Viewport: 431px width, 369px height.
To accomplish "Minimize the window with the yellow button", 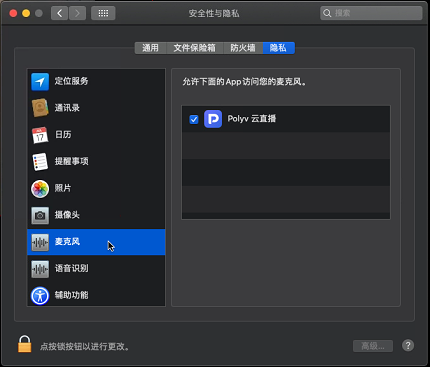I will (x=26, y=13).
